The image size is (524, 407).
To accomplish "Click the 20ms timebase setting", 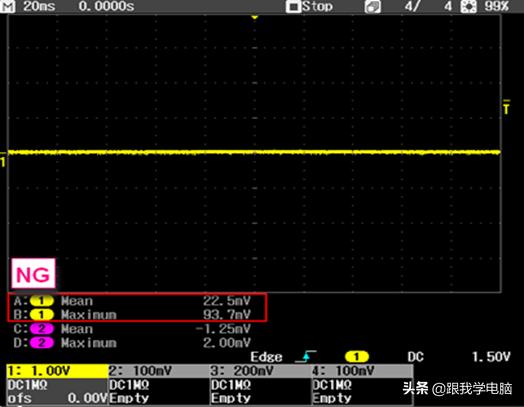I will (x=39, y=6).
